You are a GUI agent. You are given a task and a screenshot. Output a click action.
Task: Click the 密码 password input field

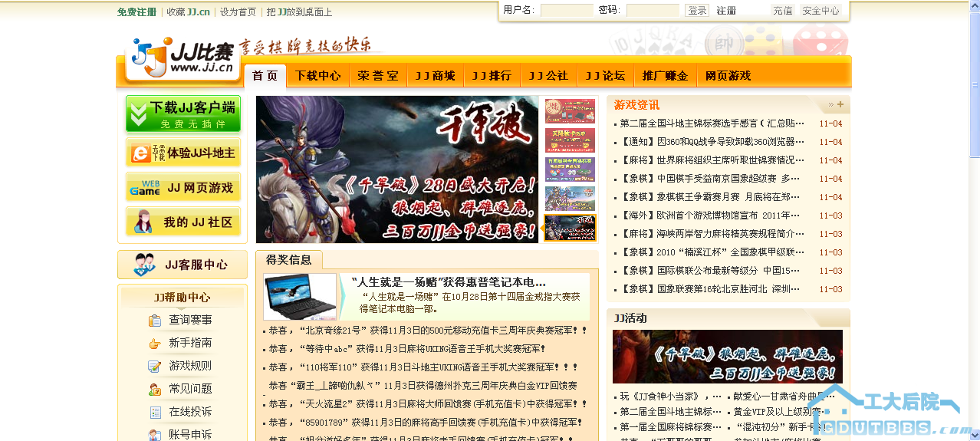click(653, 11)
